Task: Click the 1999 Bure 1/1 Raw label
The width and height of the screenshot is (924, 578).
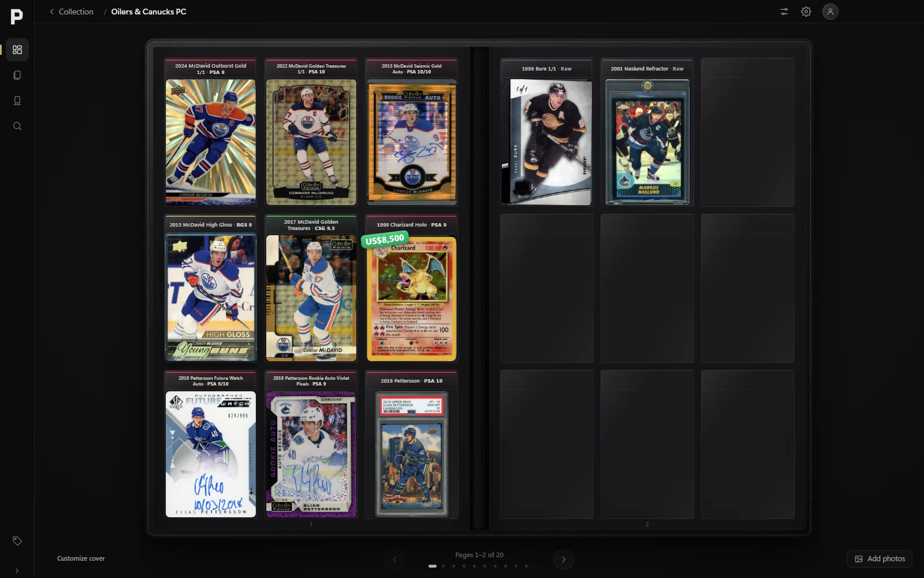Action: (547, 69)
